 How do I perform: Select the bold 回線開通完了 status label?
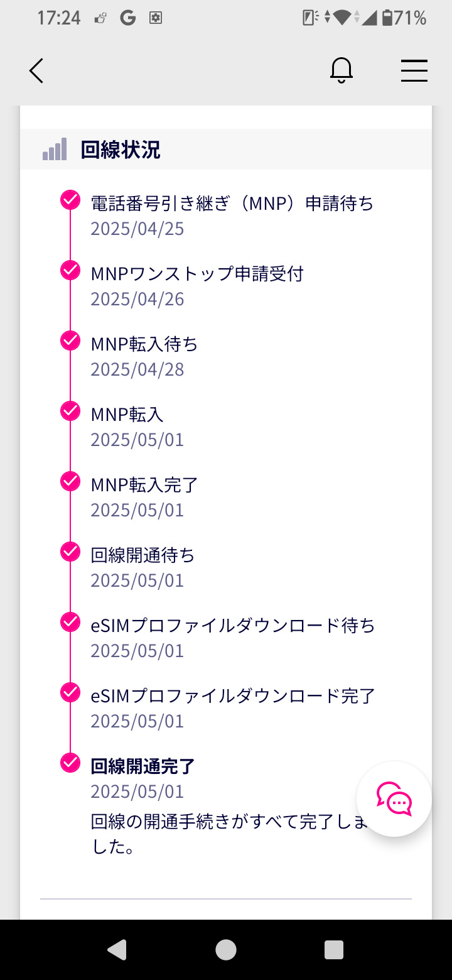coord(143,766)
